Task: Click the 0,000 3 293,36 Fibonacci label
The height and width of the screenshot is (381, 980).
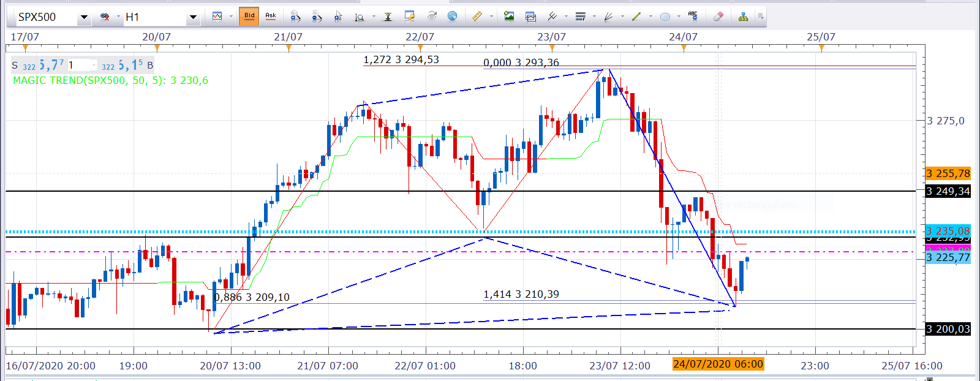Action: pos(521,62)
